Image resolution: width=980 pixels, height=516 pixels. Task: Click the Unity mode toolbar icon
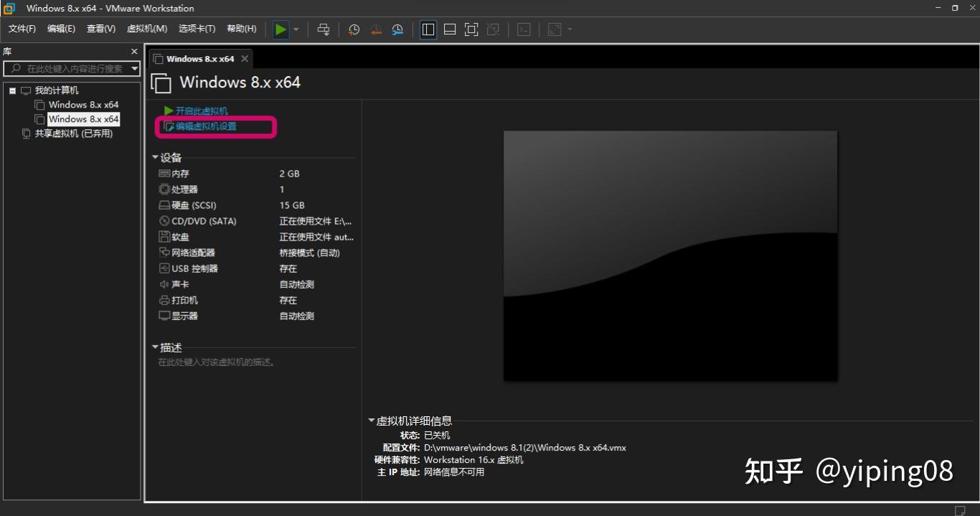pos(493,29)
